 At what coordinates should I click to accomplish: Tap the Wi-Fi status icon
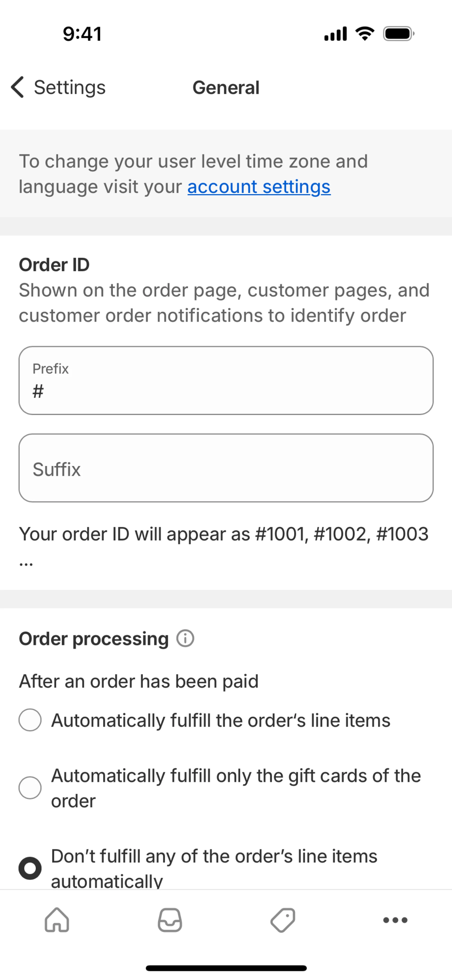pos(365,34)
